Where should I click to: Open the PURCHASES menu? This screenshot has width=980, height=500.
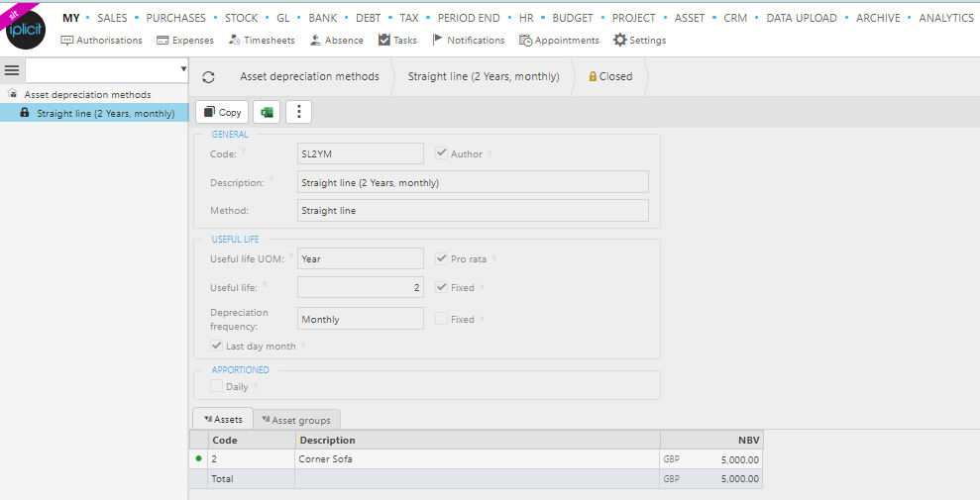(x=175, y=18)
